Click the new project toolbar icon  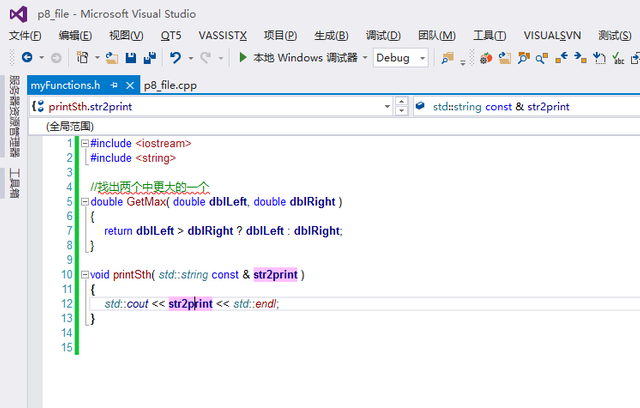tap(82, 58)
